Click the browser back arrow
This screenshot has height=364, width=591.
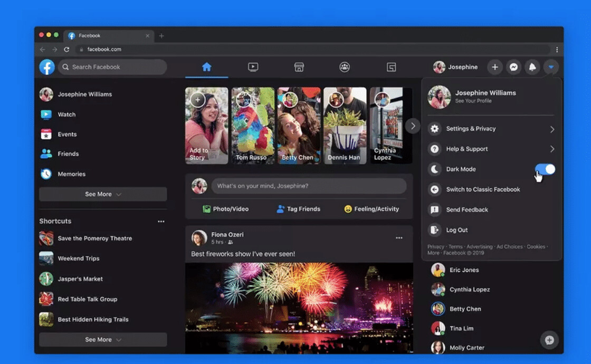click(42, 50)
